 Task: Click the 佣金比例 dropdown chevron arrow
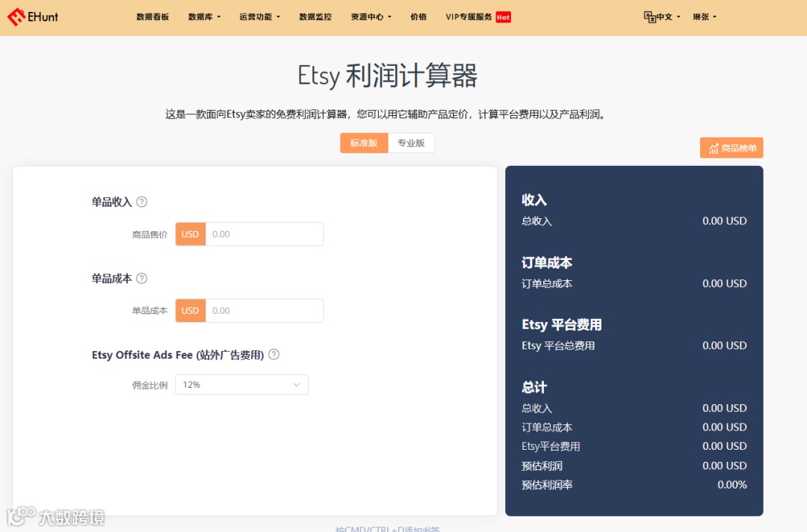(x=297, y=385)
